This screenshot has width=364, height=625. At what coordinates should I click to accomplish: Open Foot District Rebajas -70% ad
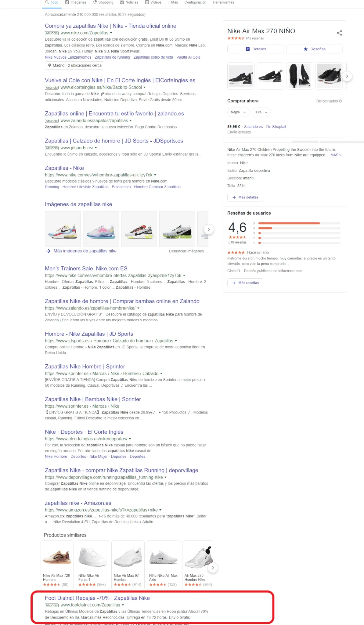tap(97, 598)
